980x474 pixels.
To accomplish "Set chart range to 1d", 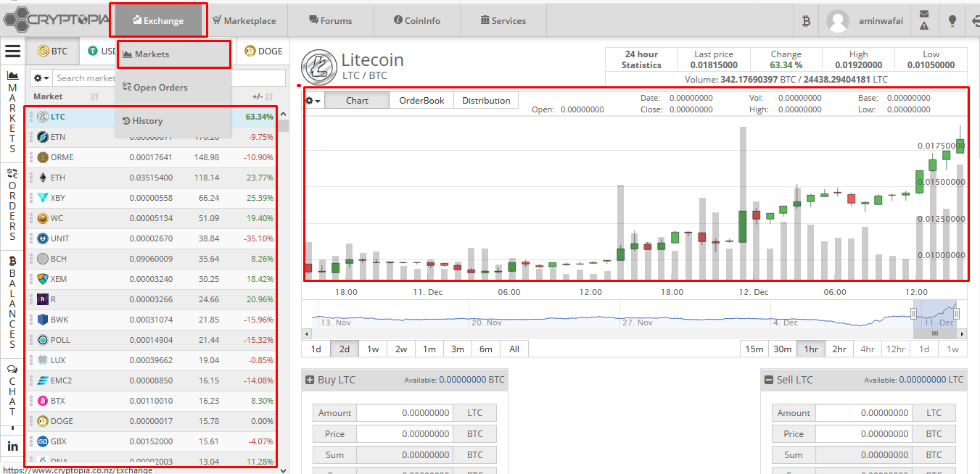I will tap(316, 349).
